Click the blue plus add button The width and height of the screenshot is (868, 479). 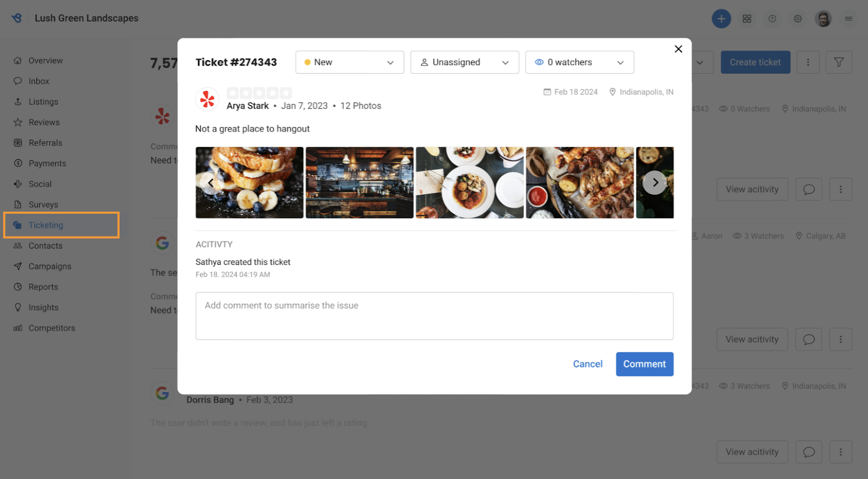721,19
